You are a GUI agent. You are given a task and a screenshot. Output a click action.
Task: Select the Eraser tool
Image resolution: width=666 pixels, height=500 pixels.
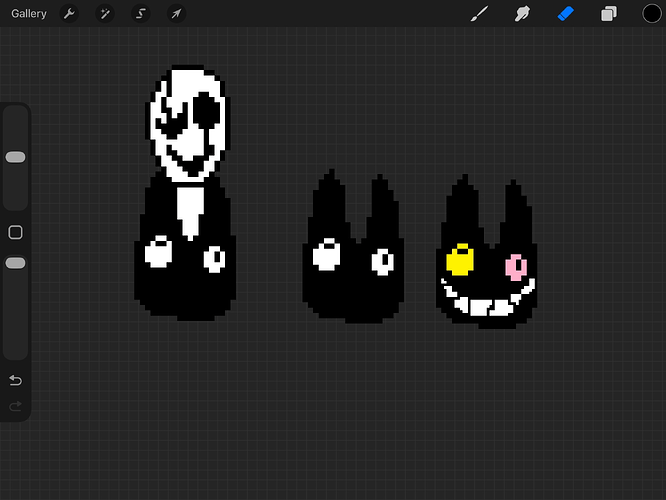(566, 14)
